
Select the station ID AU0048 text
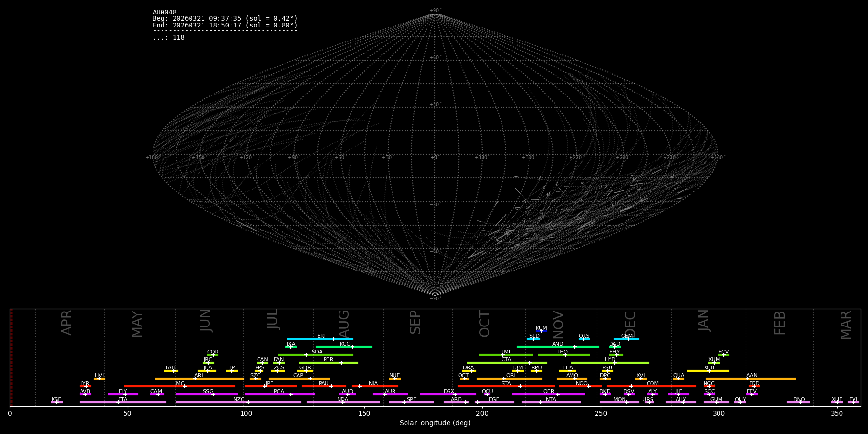[x=164, y=13]
